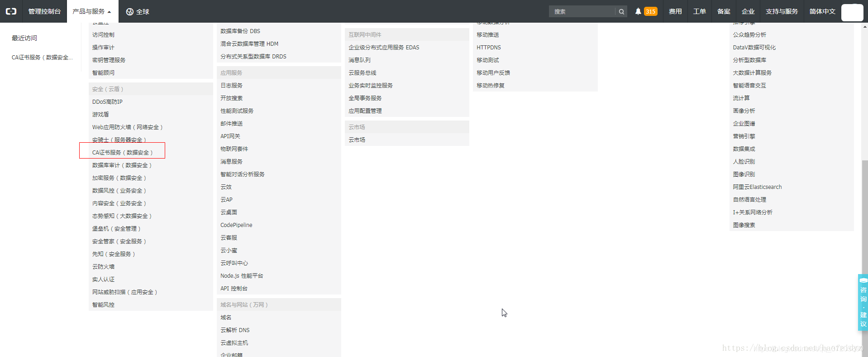
Task: Go to 管理控制台
Action: (44, 11)
